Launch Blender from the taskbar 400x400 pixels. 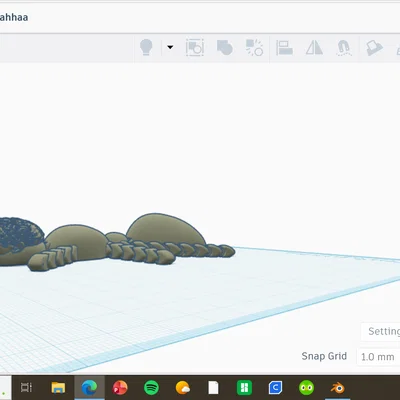click(x=338, y=388)
